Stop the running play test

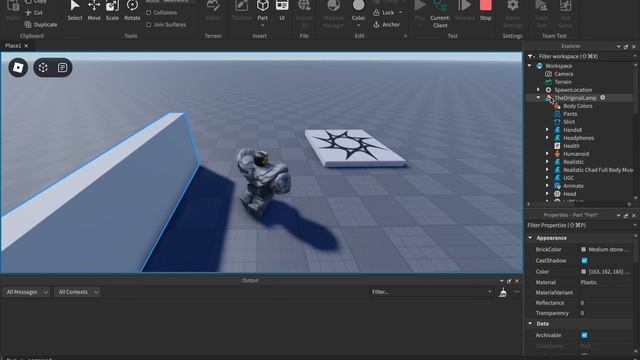(485, 10)
